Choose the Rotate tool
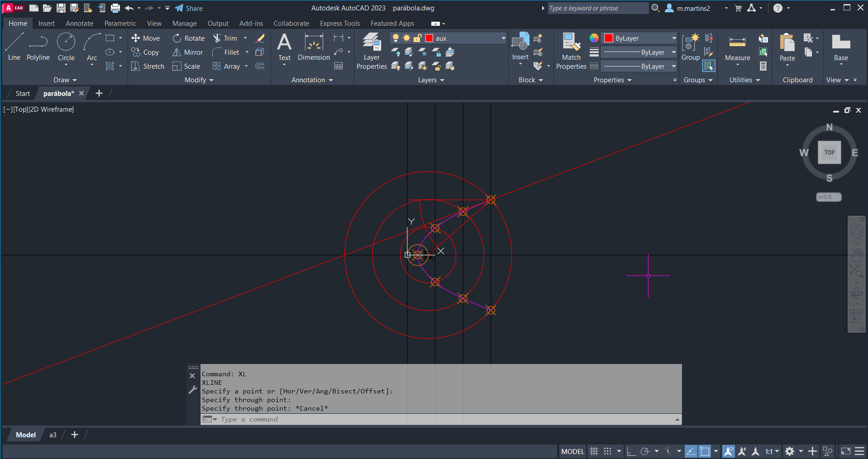Screen dimensions: 868x459 (189, 38)
